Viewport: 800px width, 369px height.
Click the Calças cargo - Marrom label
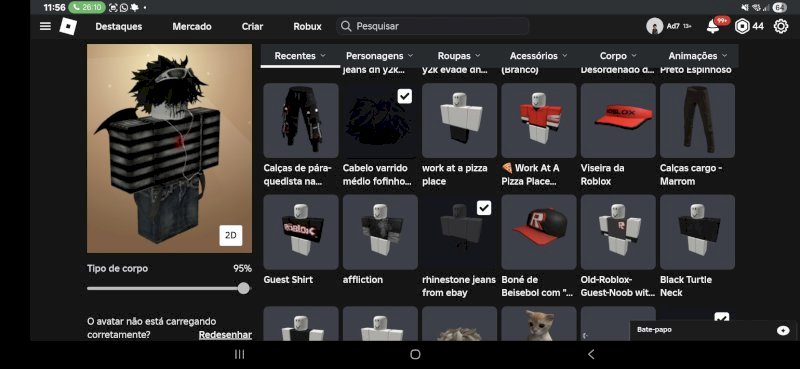(x=691, y=175)
